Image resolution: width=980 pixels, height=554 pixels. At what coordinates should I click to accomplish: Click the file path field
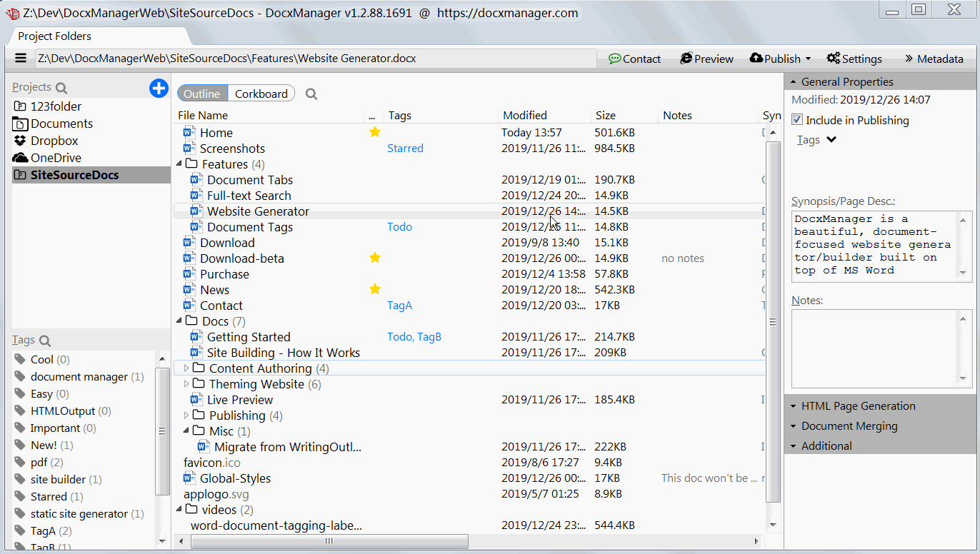point(315,59)
